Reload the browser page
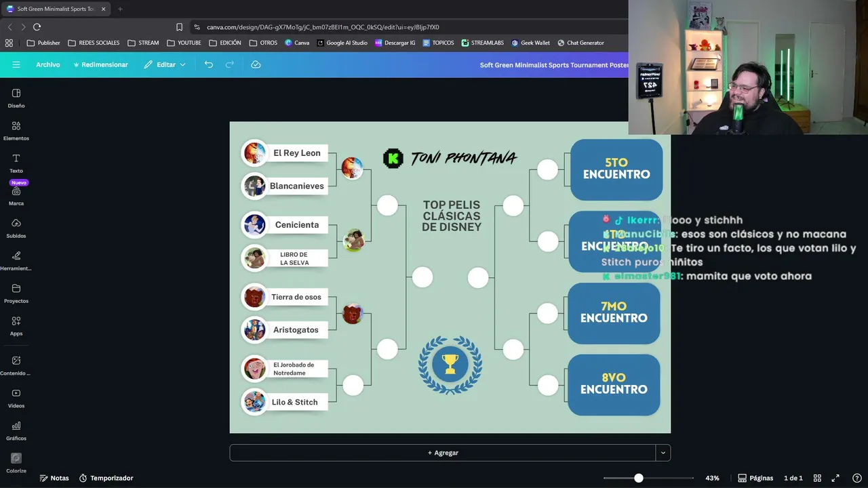 click(x=37, y=27)
